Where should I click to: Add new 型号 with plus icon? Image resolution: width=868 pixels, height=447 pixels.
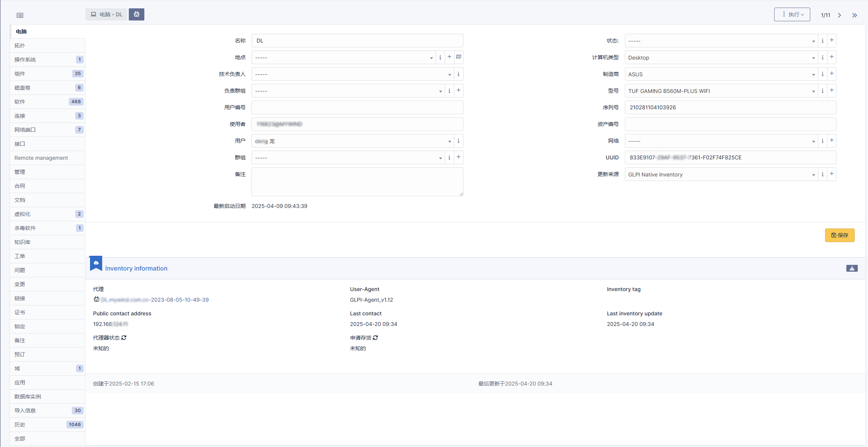click(832, 90)
